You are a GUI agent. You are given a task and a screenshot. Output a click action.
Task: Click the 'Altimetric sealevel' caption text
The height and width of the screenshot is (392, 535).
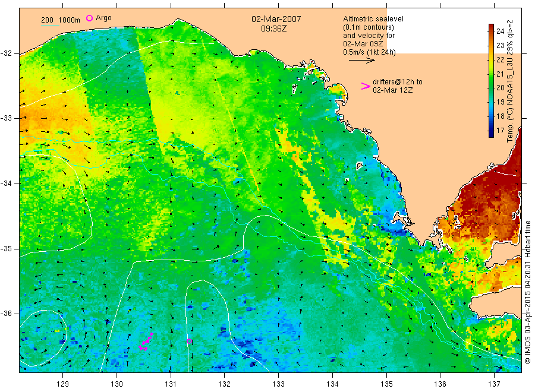click(x=373, y=19)
